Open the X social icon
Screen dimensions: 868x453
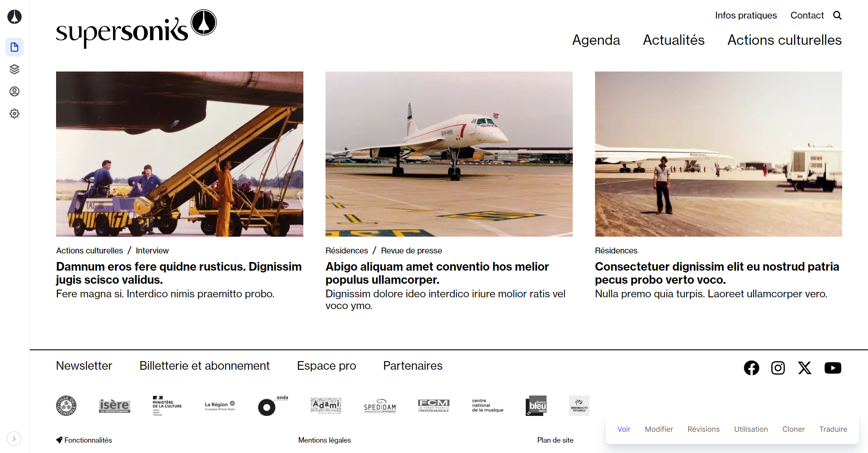pos(805,368)
